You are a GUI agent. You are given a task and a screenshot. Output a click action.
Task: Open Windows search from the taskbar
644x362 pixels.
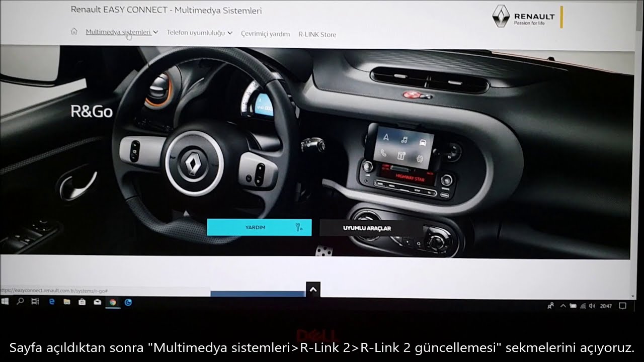pos(20,302)
